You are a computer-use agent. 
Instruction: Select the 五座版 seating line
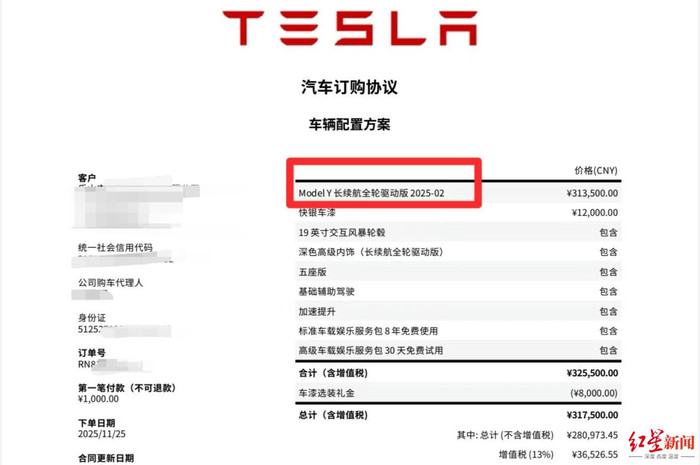pos(313,272)
